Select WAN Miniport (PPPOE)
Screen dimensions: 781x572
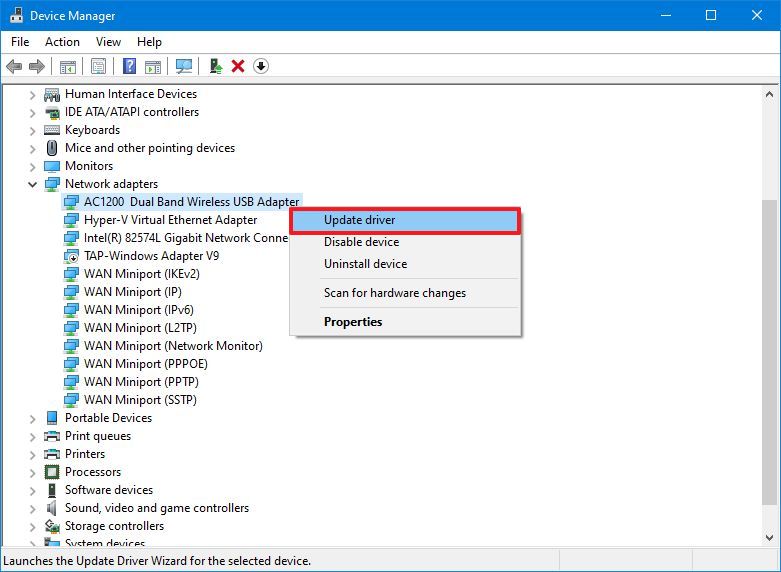145,364
